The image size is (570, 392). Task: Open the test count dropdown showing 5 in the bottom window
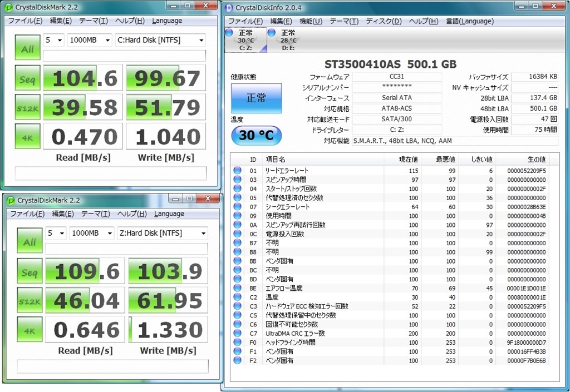tap(56, 233)
